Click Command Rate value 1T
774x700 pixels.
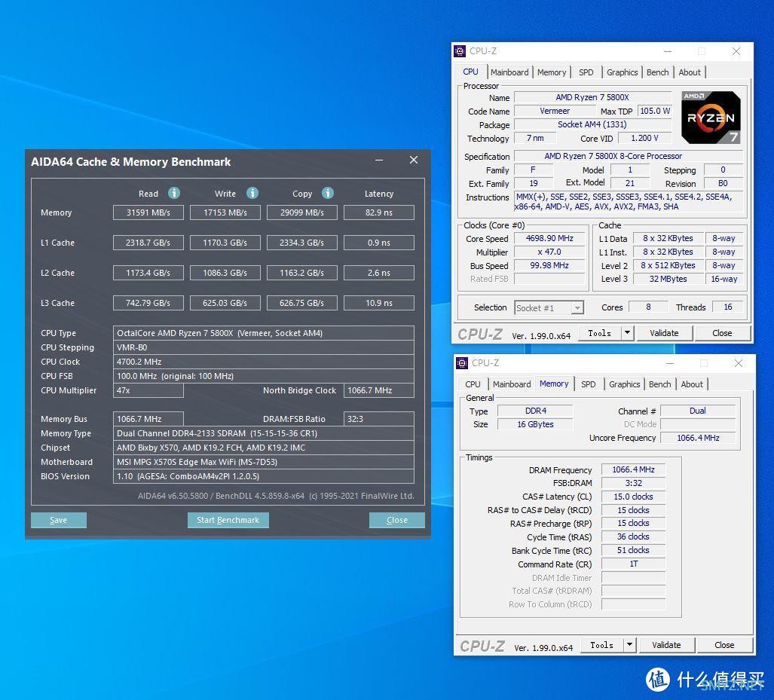633,564
